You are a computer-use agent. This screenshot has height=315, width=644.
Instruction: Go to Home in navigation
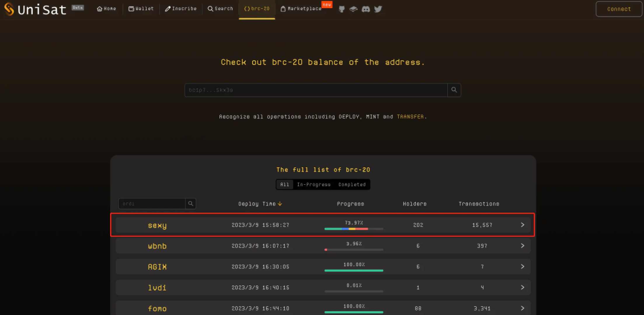[106, 9]
